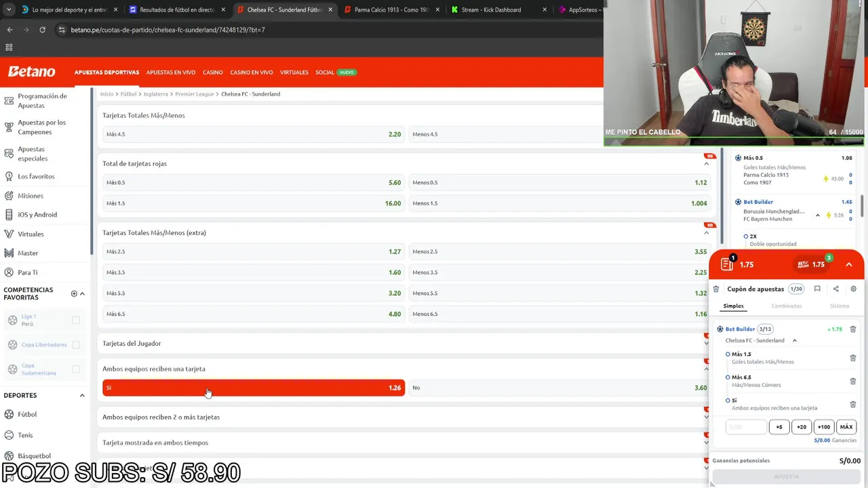Image resolution: width=868 pixels, height=488 pixels.
Task: Click the Betano logo
Action: (31, 72)
